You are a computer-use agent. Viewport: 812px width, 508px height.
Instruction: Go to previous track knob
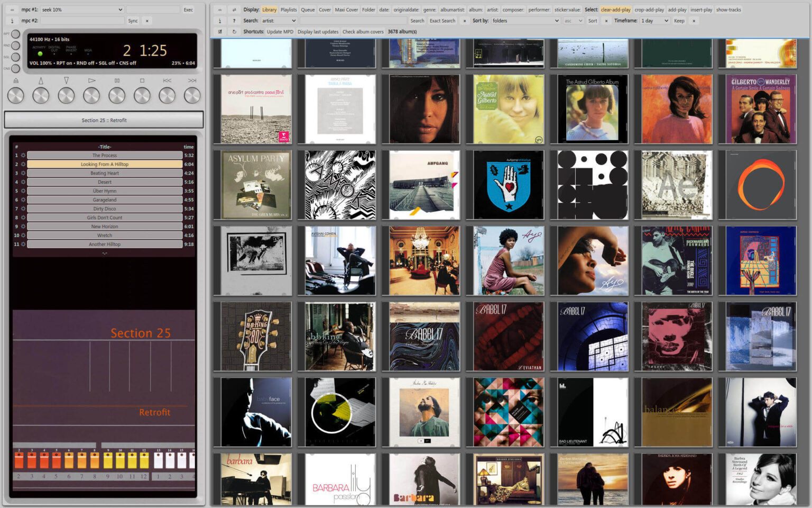pyautogui.click(x=167, y=95)
